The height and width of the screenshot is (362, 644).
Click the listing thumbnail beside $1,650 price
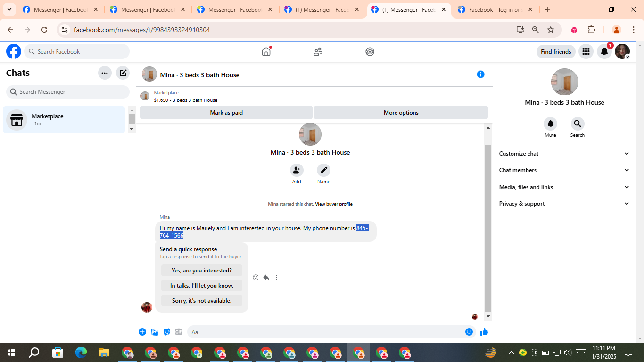[145, 96]
